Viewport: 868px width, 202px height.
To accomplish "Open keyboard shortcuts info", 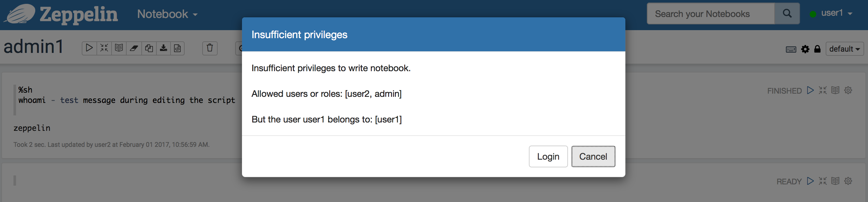I will tap(791, 49).
